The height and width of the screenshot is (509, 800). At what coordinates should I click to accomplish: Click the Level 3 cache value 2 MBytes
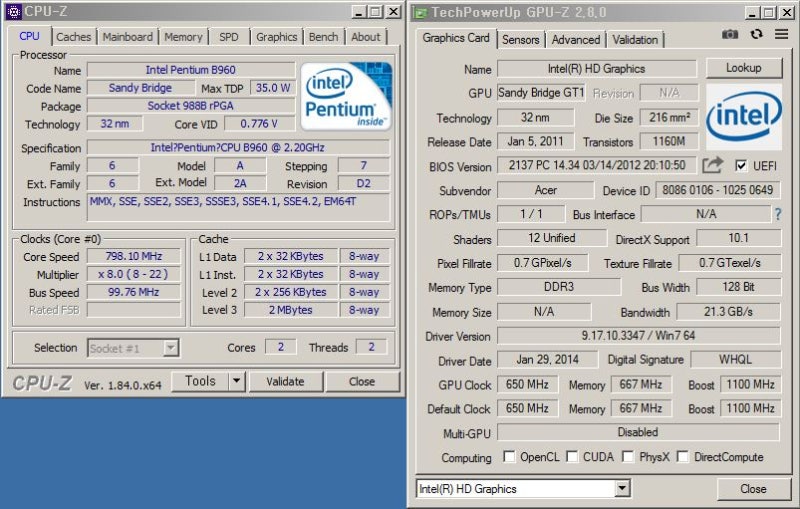pyautogui.click(x=290, y=310)
